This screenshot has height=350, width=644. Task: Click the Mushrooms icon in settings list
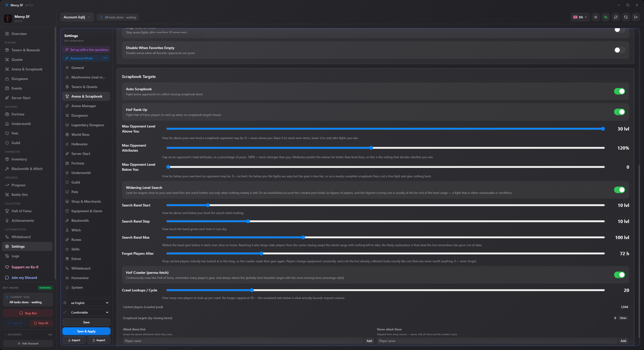point(67,77)
